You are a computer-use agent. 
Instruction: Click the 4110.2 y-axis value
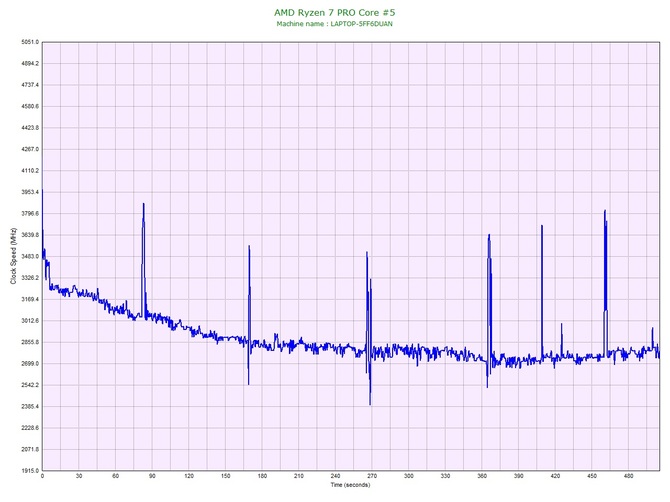(x=30, y=171)
